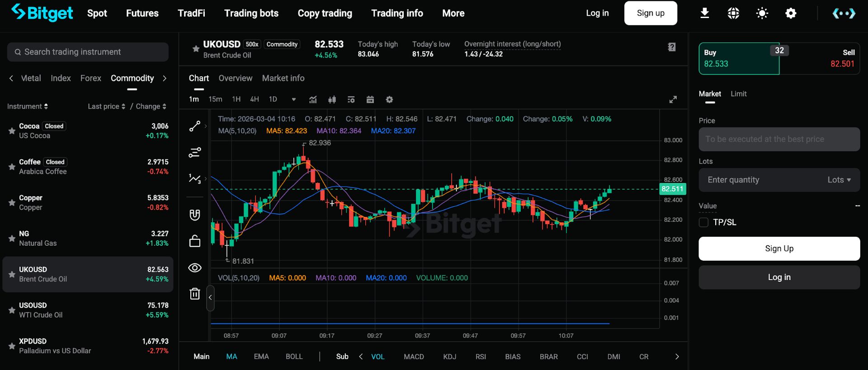
Task: Switch to the Market info tab
Action: point(283,78)
